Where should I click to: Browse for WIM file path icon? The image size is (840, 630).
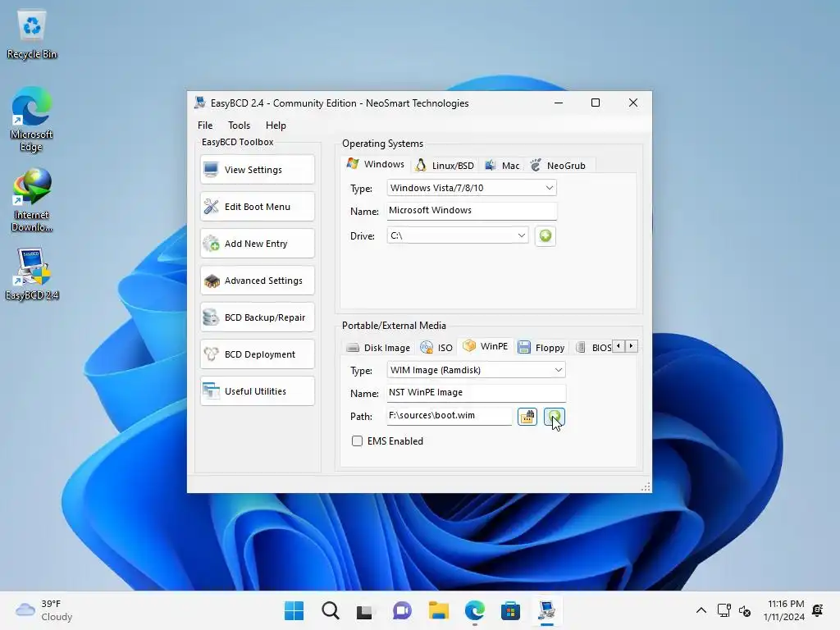[527, 416]
